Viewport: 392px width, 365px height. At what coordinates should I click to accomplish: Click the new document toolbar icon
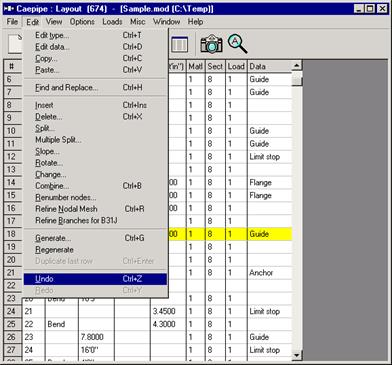[x=16, y=44]
